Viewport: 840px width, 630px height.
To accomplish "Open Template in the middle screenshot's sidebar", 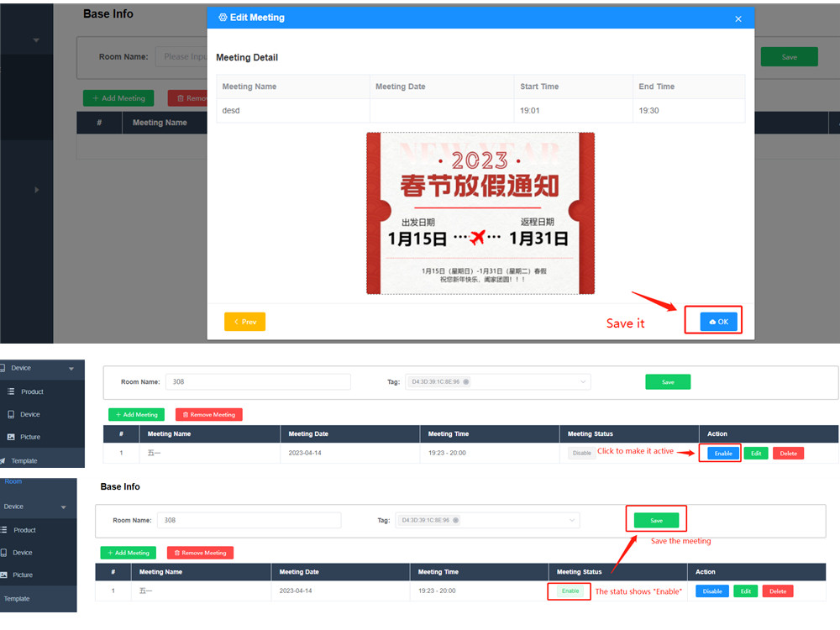I will [x=24, y=460].
